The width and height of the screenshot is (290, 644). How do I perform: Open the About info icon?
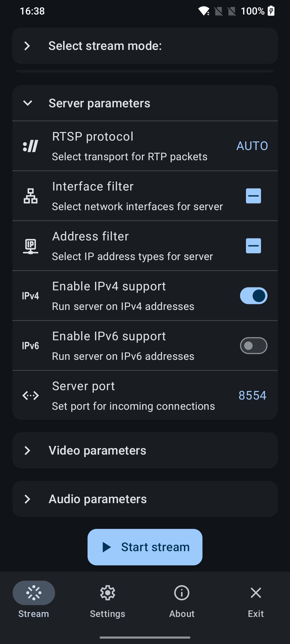[x=182, y=593]
